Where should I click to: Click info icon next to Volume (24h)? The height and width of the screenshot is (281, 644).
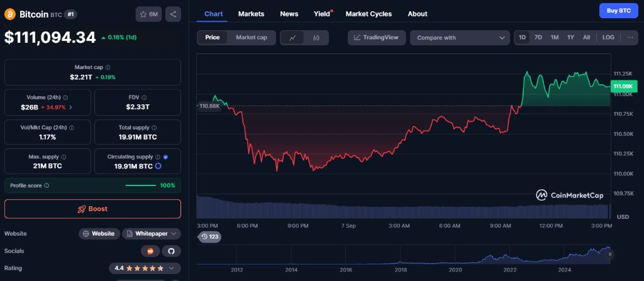(x=65, y=98)
